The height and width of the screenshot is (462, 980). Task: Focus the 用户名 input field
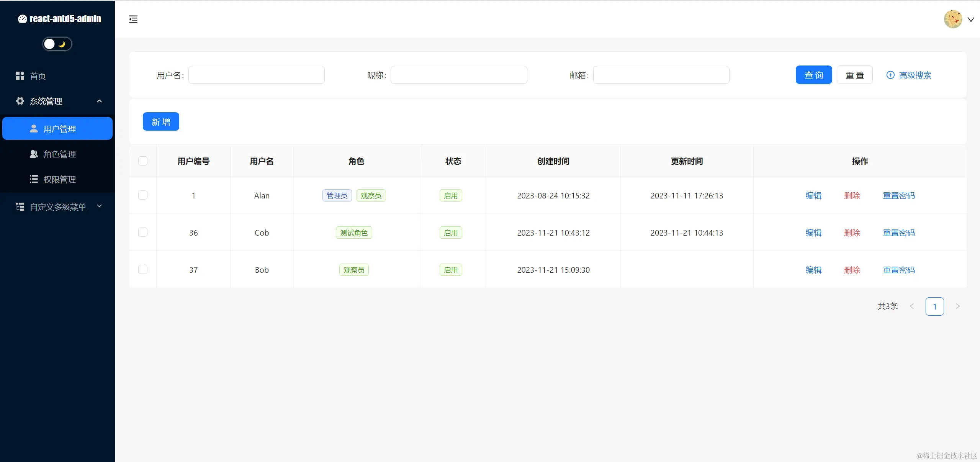[257, 75]
